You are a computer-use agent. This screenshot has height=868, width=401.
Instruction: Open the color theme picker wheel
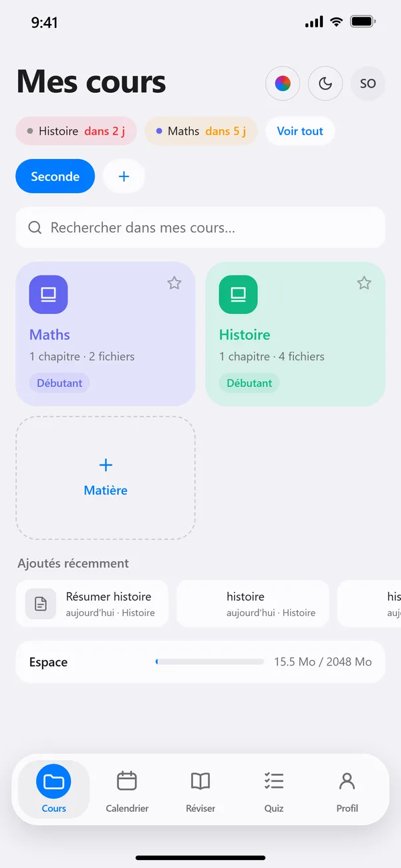283,84
